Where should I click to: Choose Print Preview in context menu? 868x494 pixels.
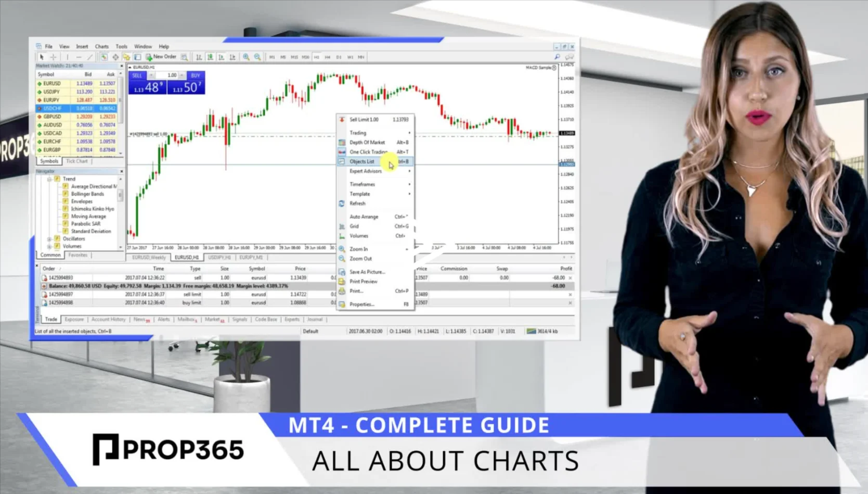click(x=375, y=282)
